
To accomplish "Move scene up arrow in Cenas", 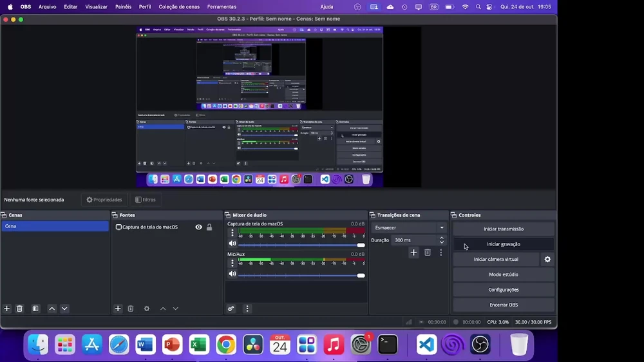I will (x=52, y=309).
